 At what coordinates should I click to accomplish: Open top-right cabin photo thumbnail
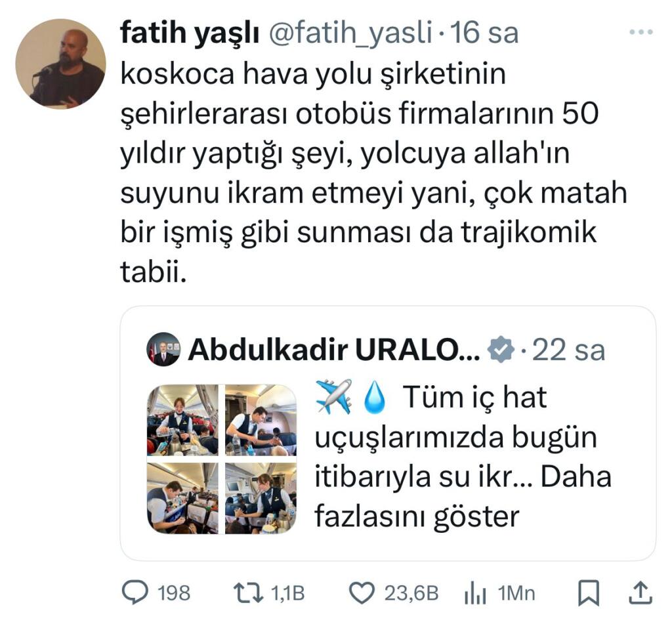click(x=261, y=420)
